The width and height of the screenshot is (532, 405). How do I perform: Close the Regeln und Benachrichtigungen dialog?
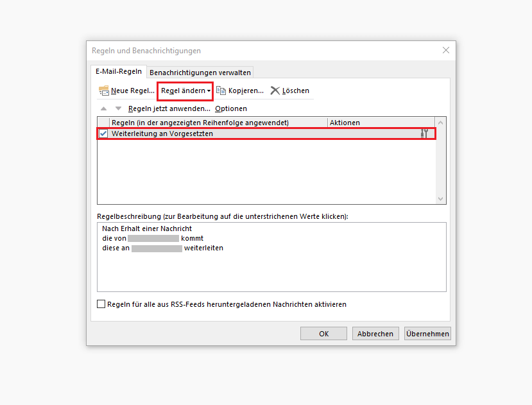[446, 50]
